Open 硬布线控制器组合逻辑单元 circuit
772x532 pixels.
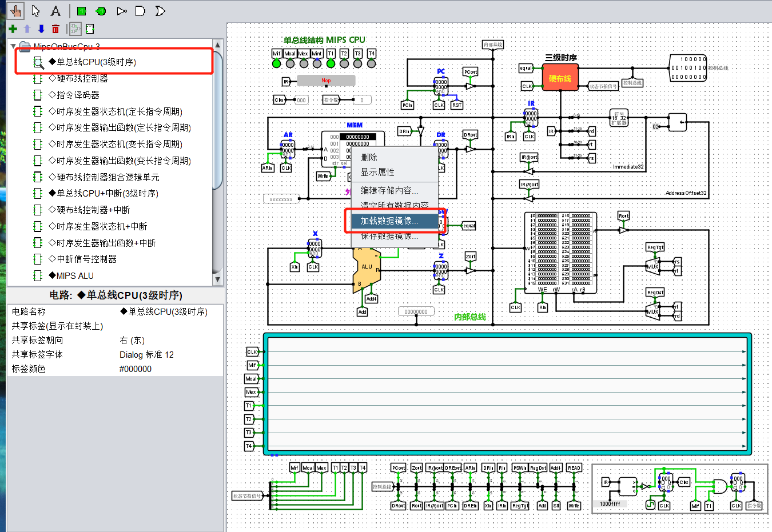(104, 177)
